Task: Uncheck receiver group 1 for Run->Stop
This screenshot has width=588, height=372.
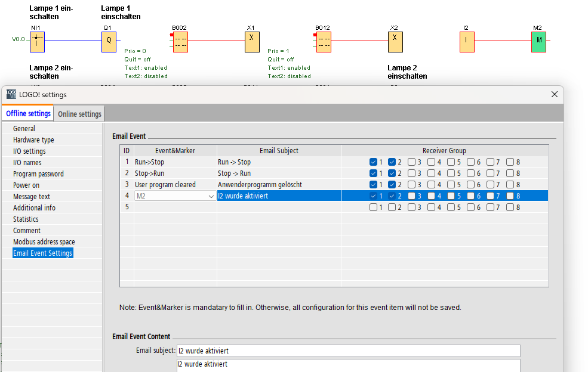Action: [x=373, y=162]
